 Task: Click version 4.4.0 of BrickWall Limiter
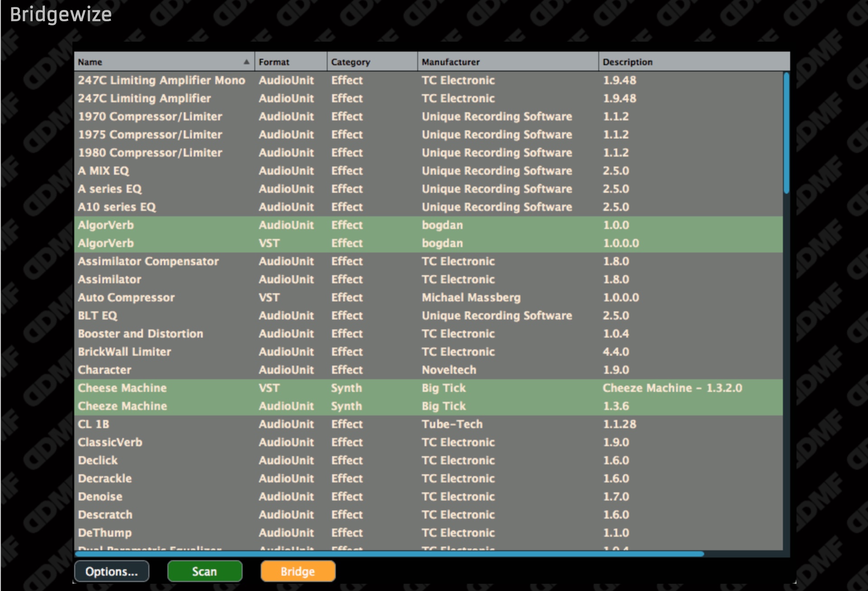[616, 352]
